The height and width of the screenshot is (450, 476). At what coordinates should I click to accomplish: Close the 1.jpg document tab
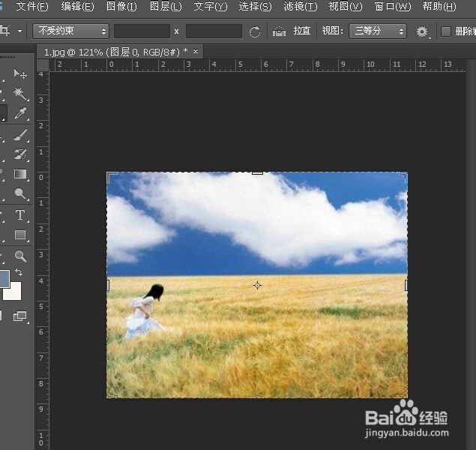[x=196, y=52]
